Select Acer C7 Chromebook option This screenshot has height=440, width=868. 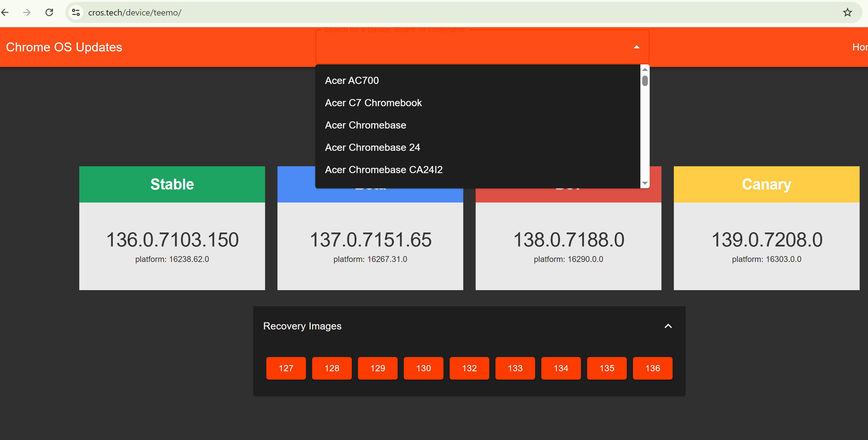[478, 103]
